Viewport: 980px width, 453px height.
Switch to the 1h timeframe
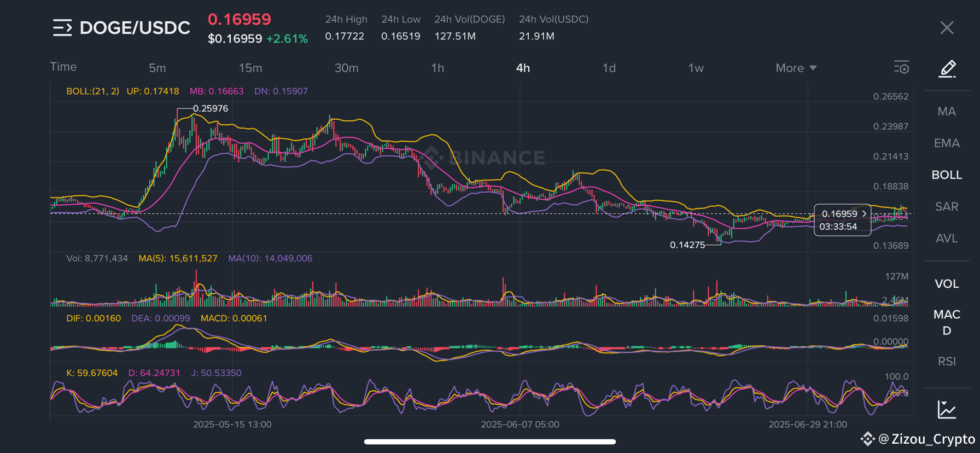pyautogui.click(x=437, y=68)
